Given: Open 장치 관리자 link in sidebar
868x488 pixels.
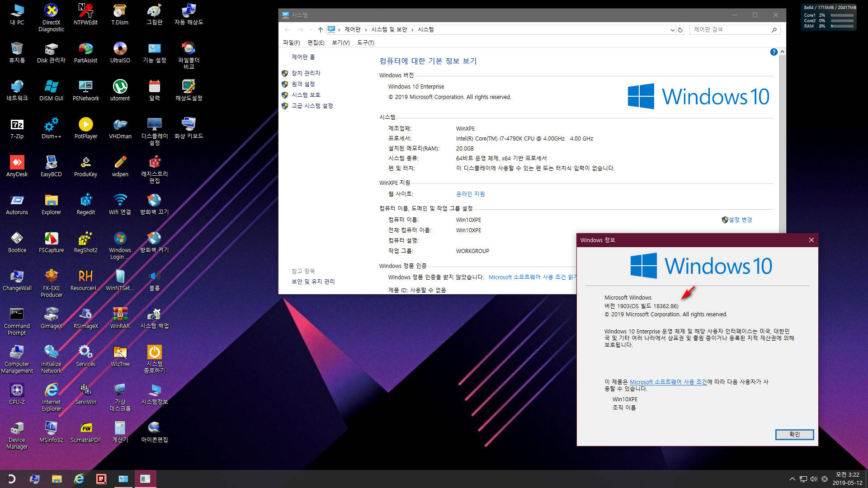Looking at the screenshot, I should pyautogui.click(x=306, y=73).
